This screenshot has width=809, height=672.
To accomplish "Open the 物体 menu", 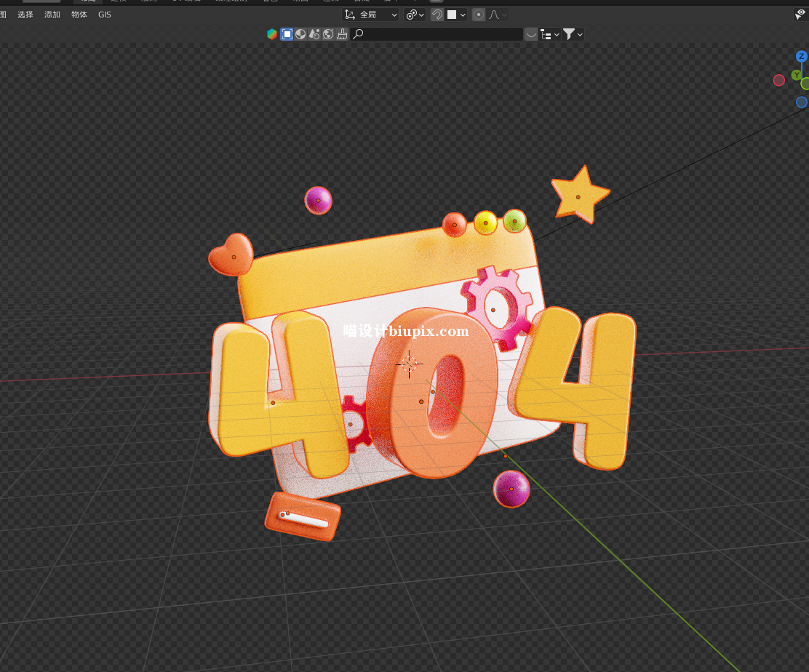I will coord(79,15).
